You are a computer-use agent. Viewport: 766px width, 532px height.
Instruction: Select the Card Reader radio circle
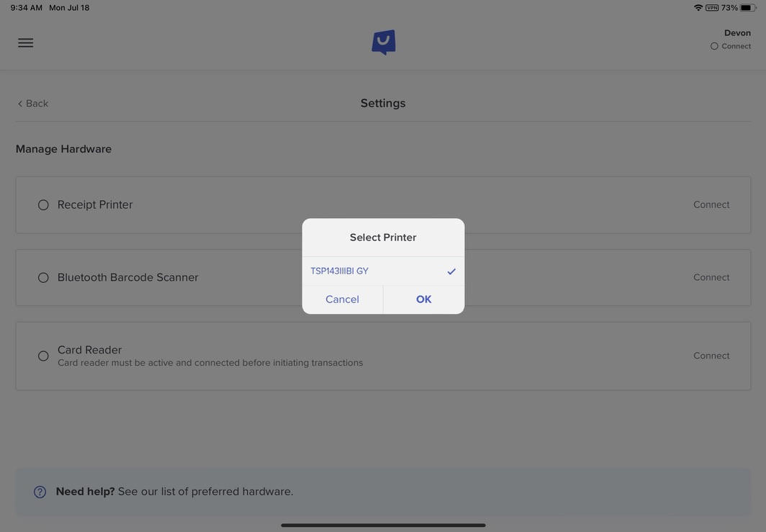(43, 356)
